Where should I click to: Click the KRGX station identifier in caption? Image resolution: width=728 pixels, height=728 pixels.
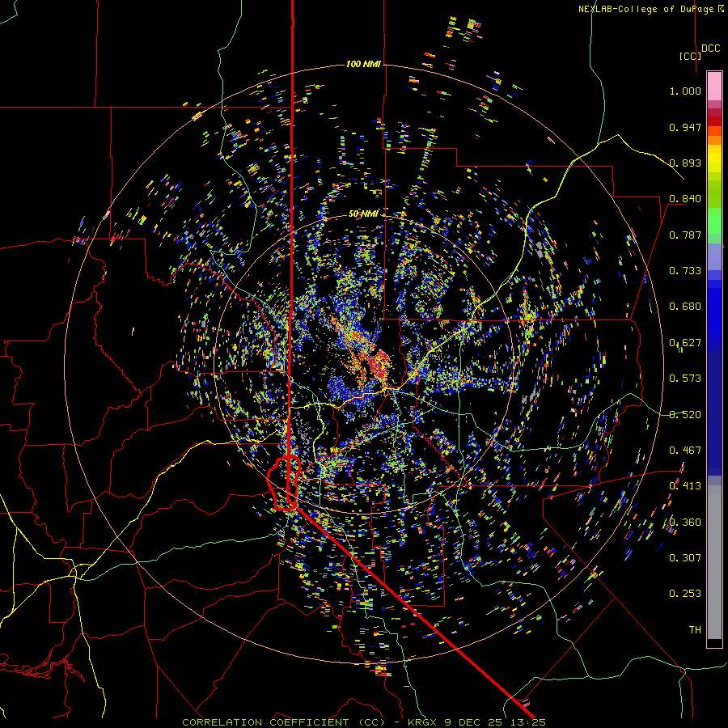click(422, 722)
